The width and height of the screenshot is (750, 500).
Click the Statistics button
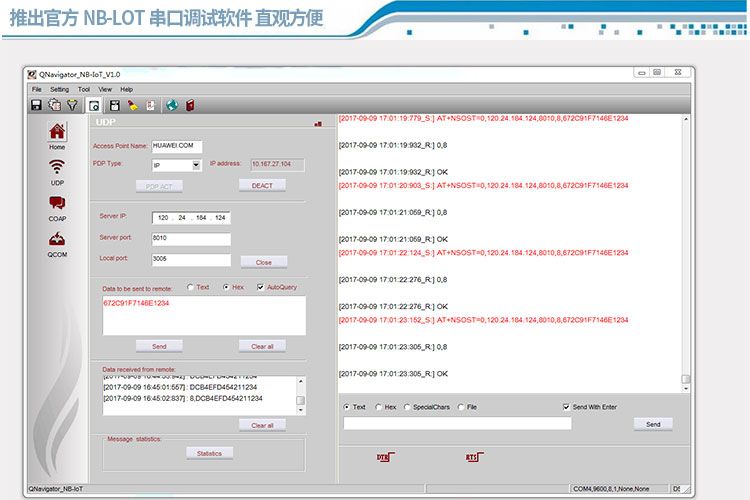tap(210, 453)
